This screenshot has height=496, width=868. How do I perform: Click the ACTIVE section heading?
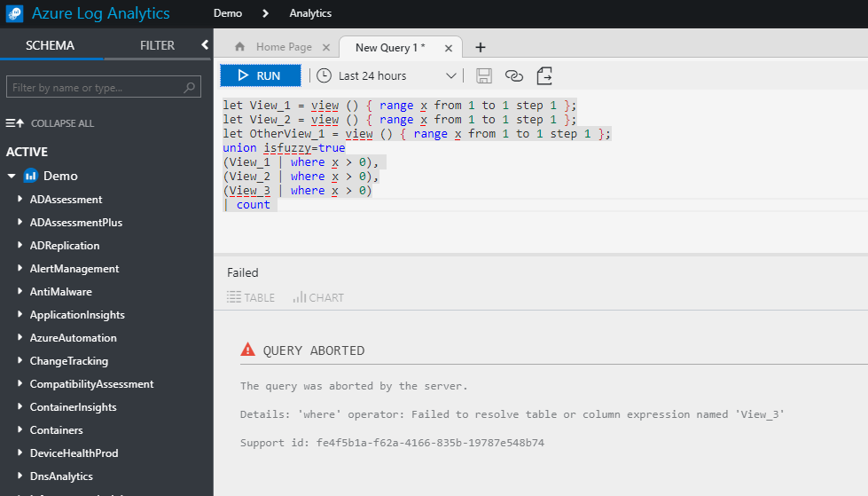[x=27, y=152]
